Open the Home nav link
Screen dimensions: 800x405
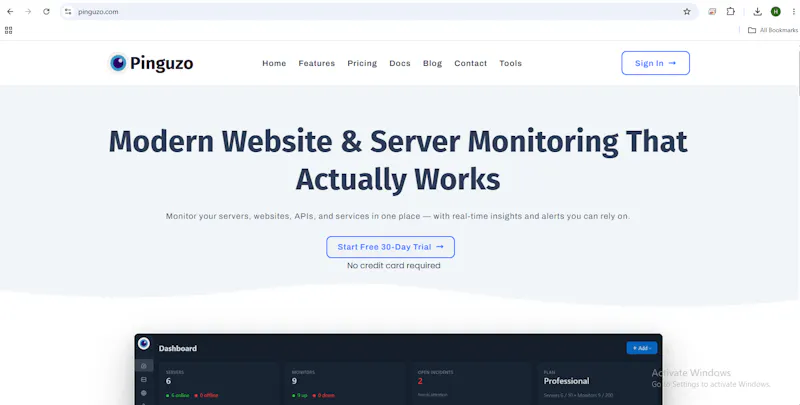point(274,63)
